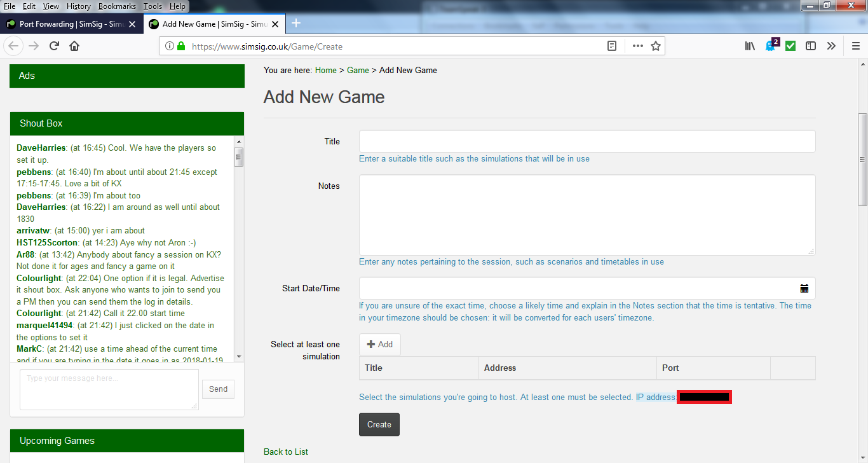Switch to the Port Forwarding | SimSig tab
Image resolution: width=868 pixels, height=463 pixels.
[71, 24]
